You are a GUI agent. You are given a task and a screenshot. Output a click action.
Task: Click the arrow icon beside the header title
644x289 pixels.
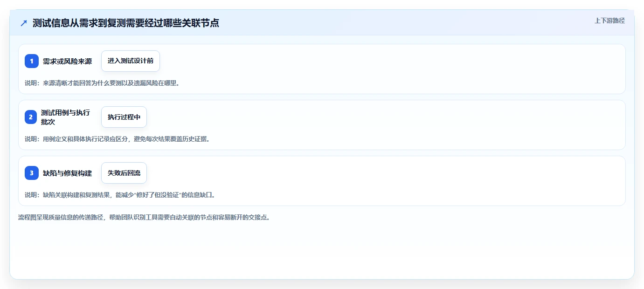tap(24, 23)
